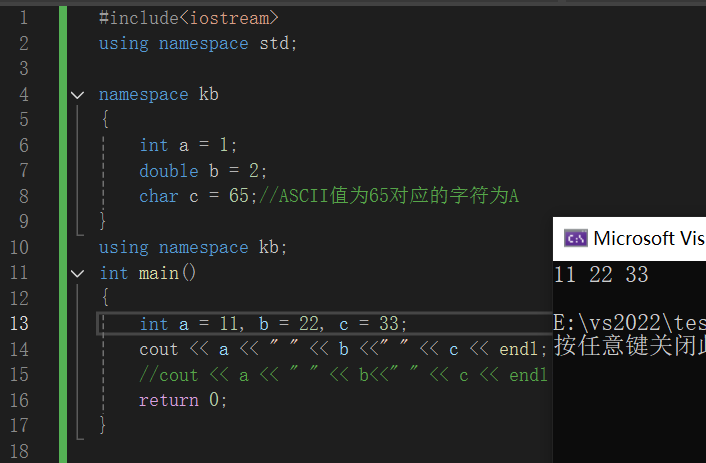Click the 'int a = 1;' declaration
Image resolution: width=706 pixels, height=463 pixels.
coord(188,145)
